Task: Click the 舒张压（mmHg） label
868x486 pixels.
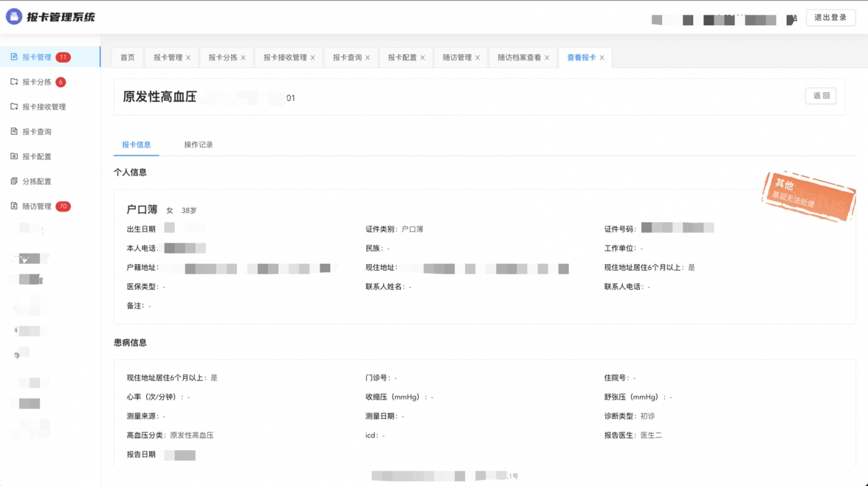Action: (634, 397)
